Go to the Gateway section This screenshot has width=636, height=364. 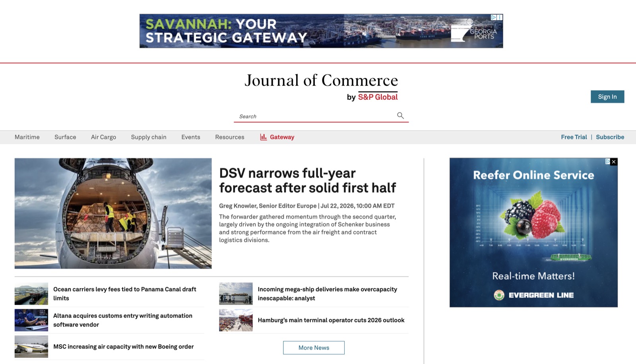(x=282, y=137)
